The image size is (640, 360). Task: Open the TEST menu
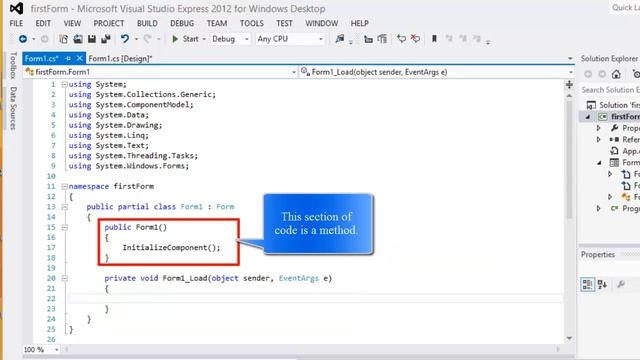click(284, 24)
